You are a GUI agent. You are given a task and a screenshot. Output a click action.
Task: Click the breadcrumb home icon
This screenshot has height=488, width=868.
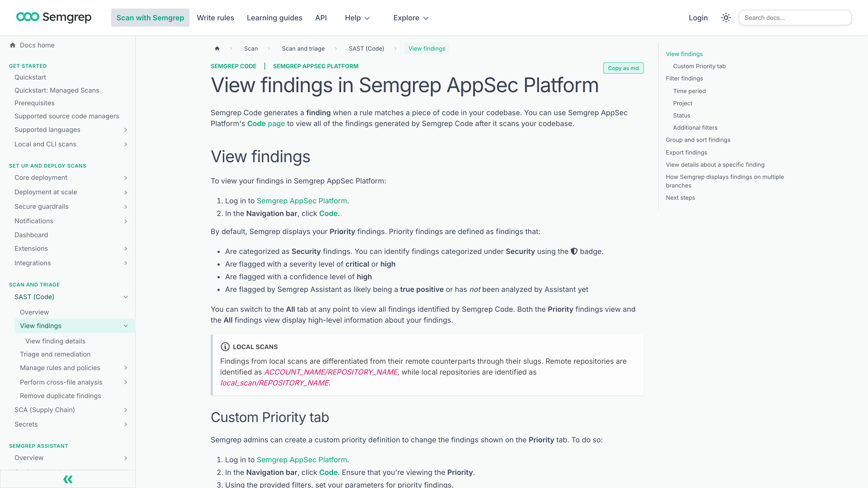tap(217, 49)
